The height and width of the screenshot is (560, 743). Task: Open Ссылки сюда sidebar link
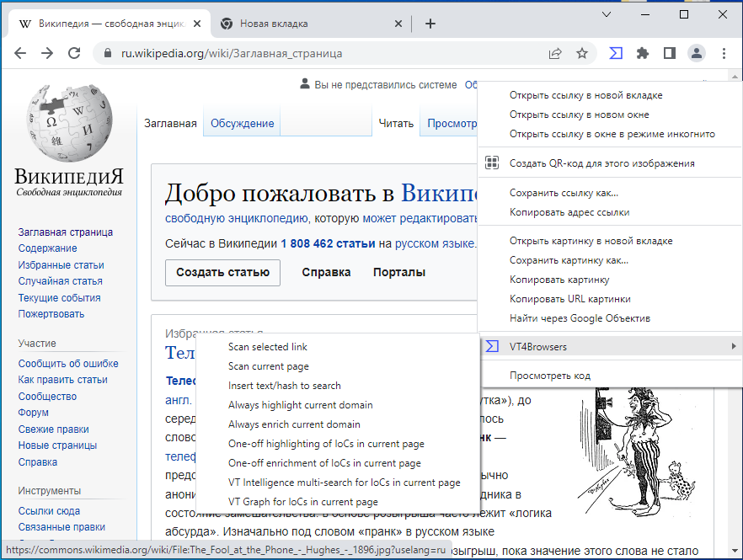pos(49,510)
